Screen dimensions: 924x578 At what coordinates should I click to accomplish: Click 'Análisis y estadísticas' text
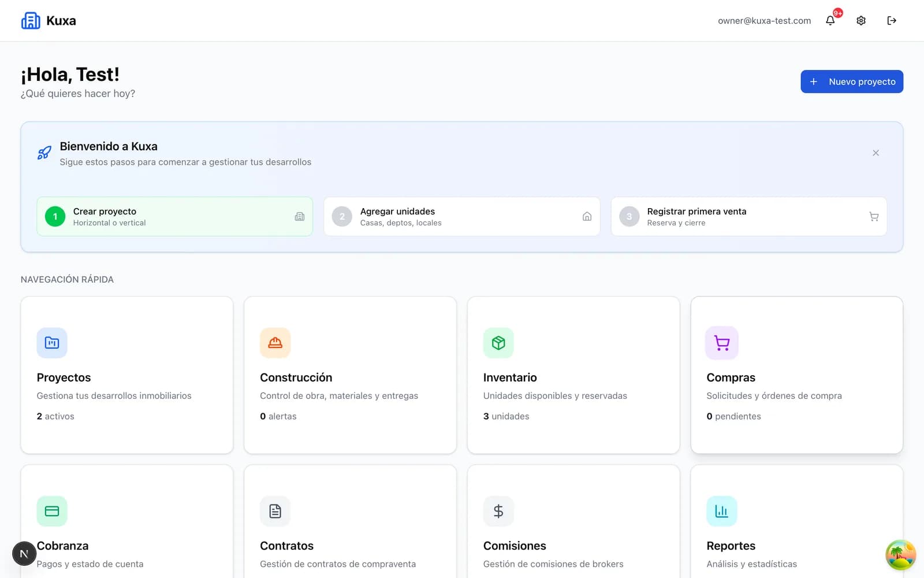point(751,564)
